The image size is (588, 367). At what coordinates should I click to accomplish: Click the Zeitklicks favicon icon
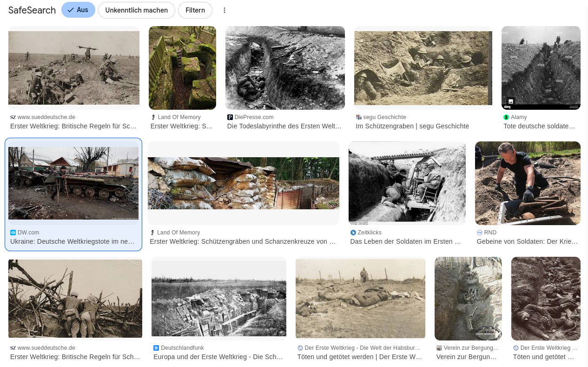353,233
